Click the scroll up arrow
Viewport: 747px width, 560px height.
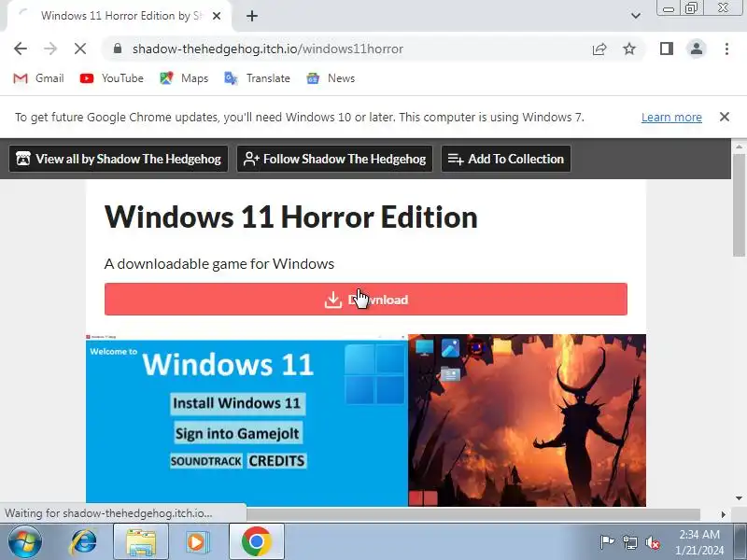pyautogui.click(x=739, y=147)
